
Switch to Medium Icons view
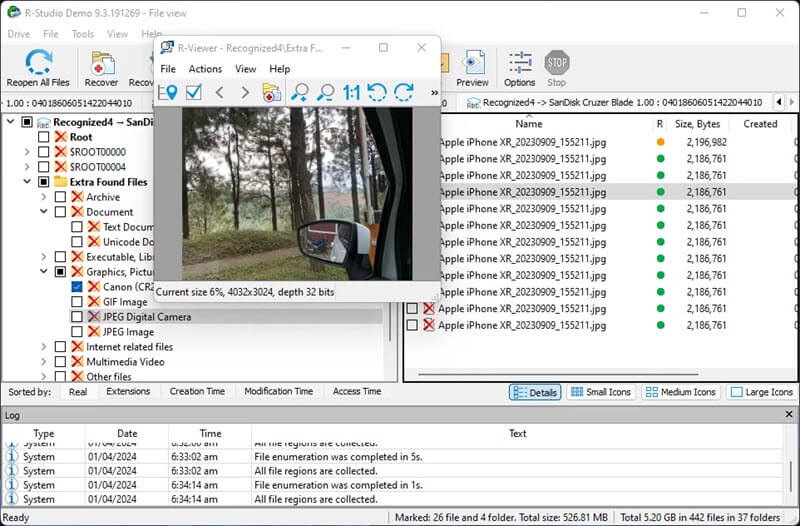pyautogui.click(x=681, y=392)
